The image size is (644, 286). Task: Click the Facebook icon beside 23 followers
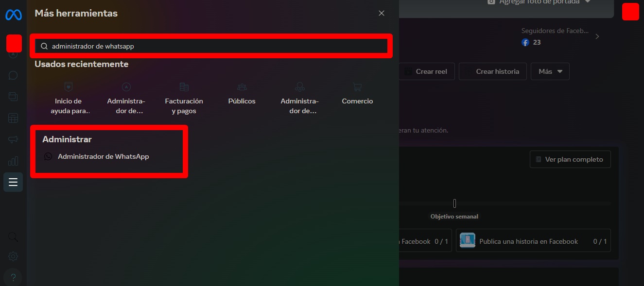[x=525, y=42]
